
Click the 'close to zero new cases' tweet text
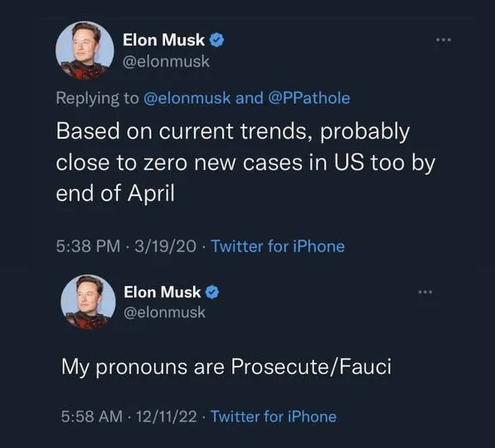point(245,163)
